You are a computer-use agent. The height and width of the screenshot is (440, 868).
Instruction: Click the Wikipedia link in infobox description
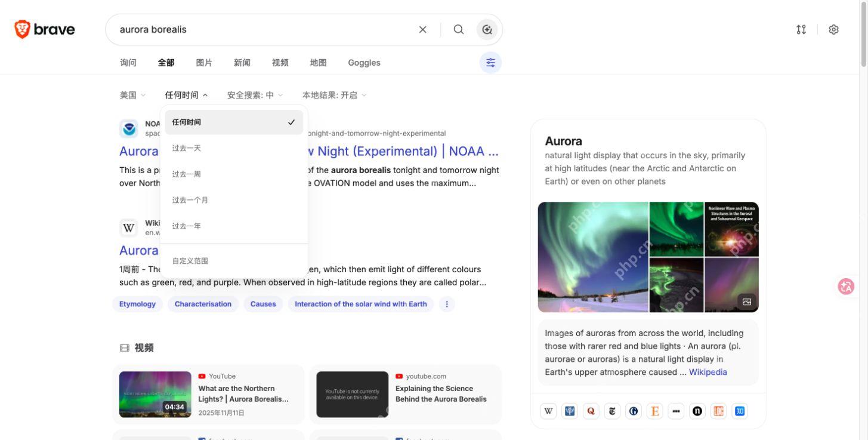point(708,372)
